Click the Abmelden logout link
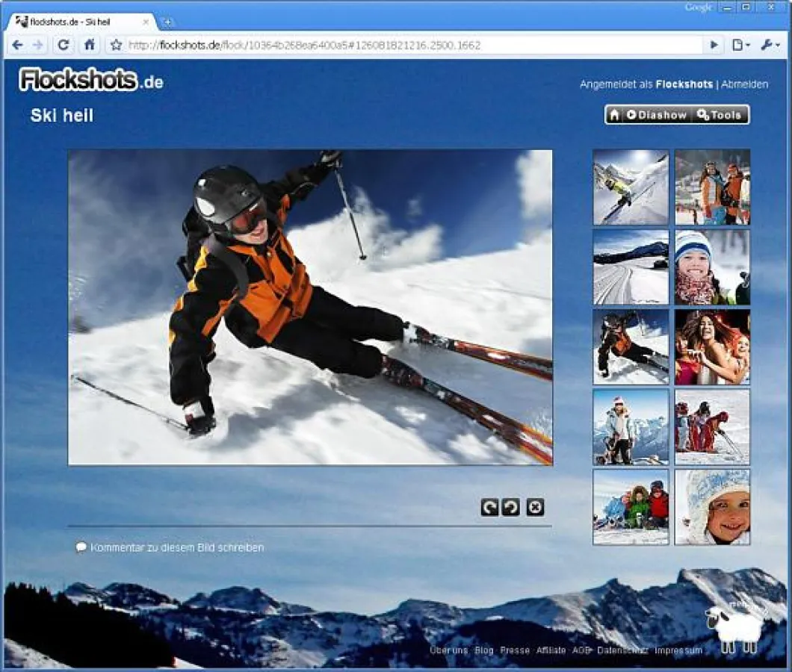The image size is (792, 672). [744, 84]
